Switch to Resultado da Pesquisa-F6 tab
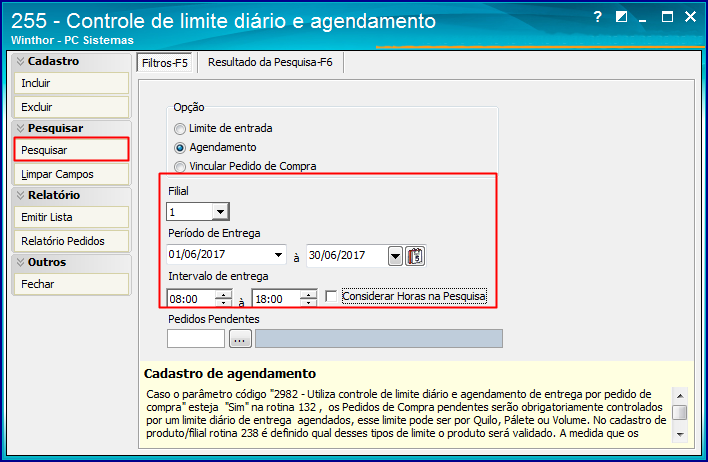708x462 pixels. 270,62
